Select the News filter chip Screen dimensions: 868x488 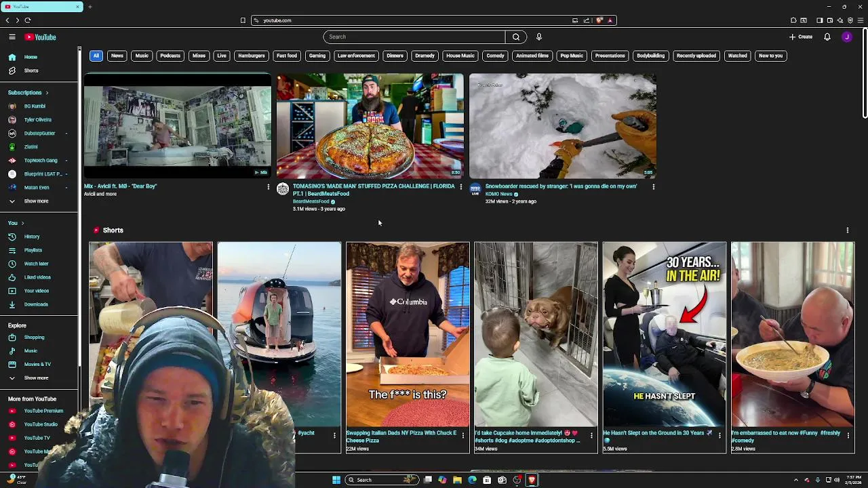point(117,56)
